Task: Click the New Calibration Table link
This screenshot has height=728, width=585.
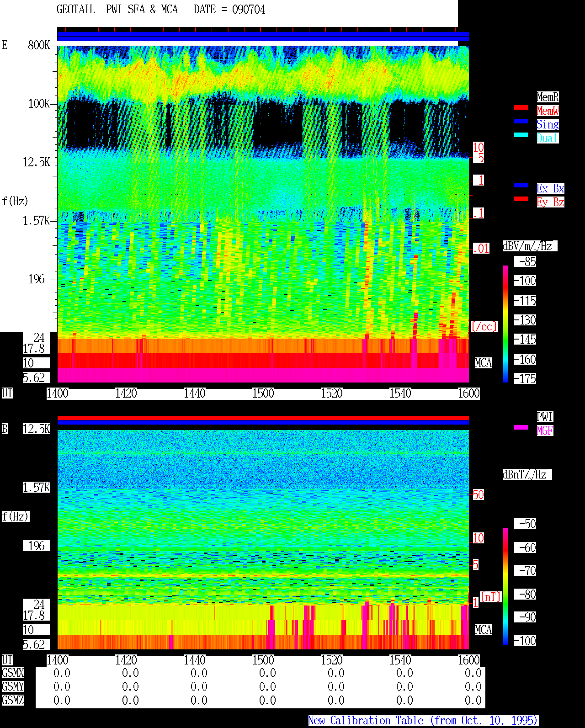Action: (x=423, y=721)
